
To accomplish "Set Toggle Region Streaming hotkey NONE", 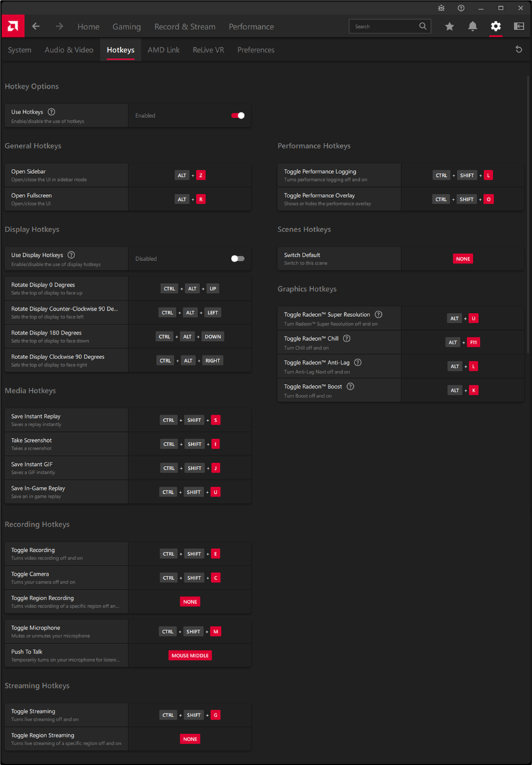I will click(x=190, y=738).
